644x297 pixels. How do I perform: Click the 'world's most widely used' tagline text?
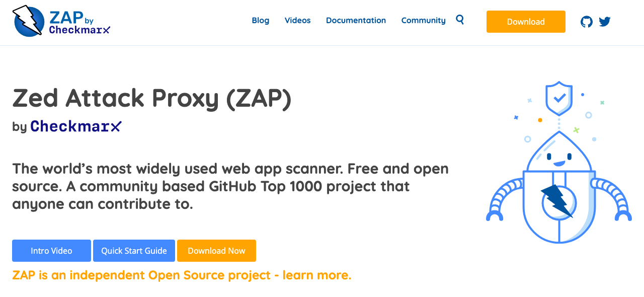(230, 186)
